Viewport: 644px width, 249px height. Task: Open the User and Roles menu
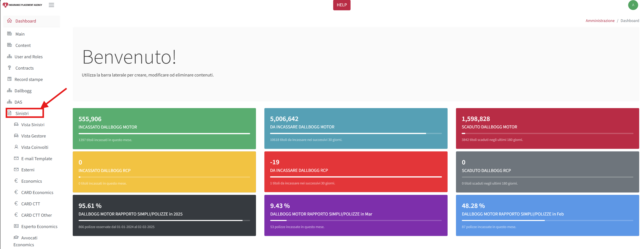[x=29, y=57]
